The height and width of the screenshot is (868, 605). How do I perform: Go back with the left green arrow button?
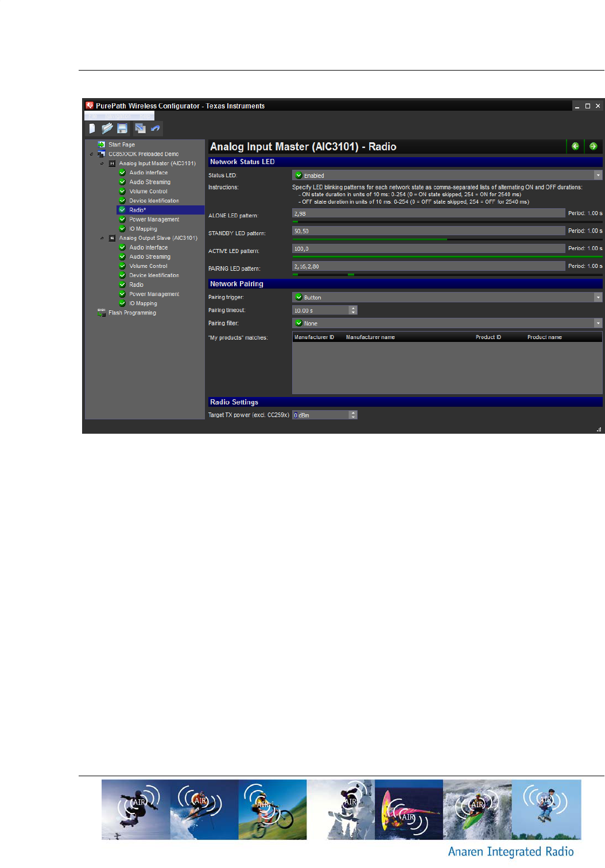pos(575,146)
